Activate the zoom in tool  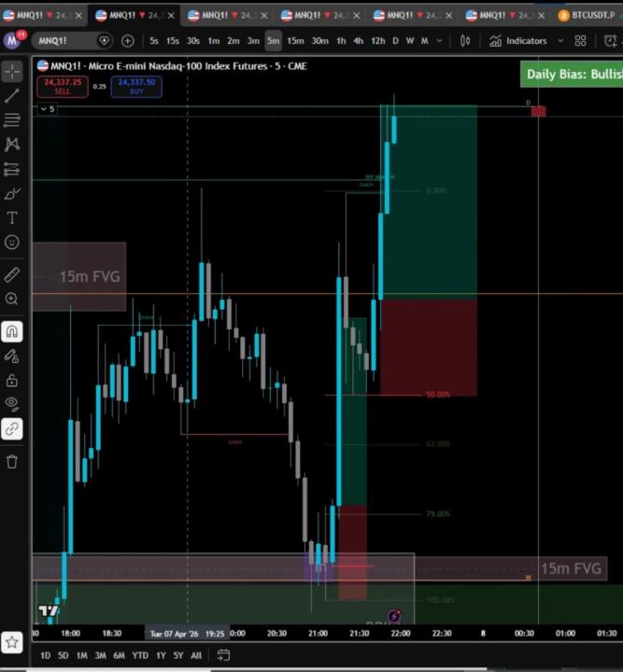12,299
